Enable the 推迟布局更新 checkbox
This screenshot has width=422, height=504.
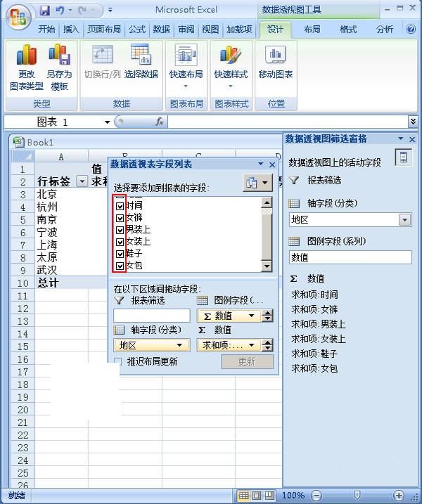tap(118, 361)
